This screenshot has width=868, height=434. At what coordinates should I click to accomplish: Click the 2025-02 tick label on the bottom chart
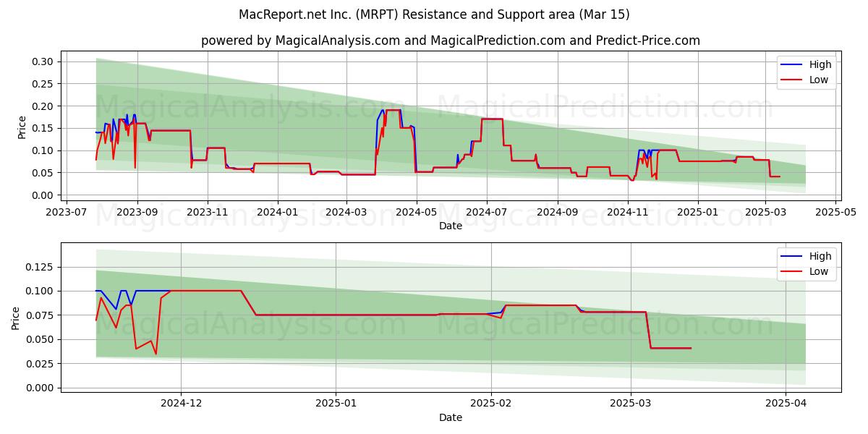click(x=491, y=403)
